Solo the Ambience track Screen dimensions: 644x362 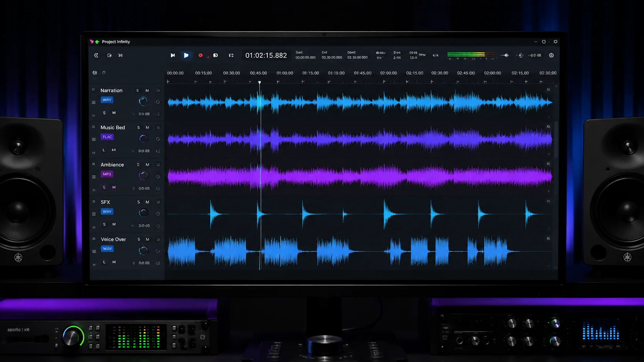tap(138, 165)
